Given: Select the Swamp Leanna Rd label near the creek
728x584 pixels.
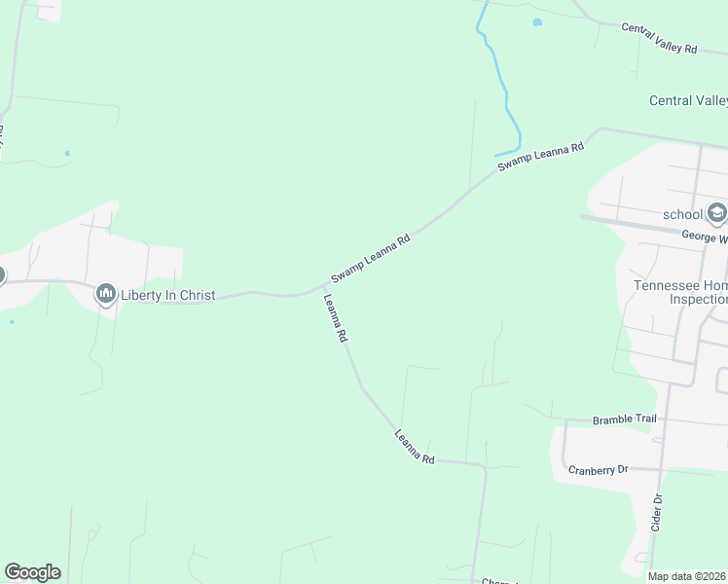Looking at the screenshot, I should point(540,157).
